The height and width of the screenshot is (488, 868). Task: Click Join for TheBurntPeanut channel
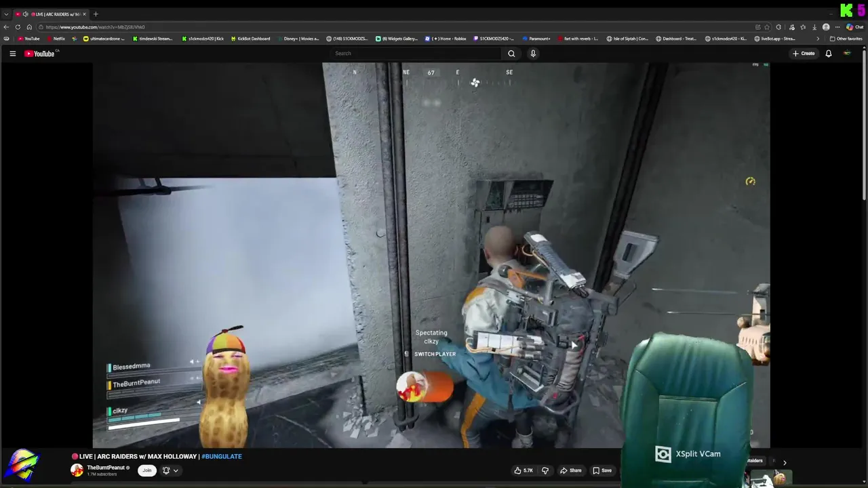point(146,470)
